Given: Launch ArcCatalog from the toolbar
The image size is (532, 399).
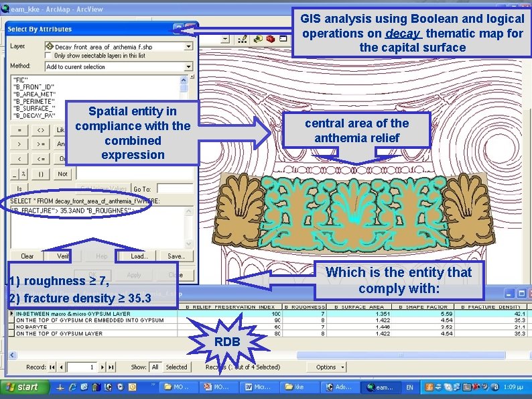Looking at the screenshot, I should pyautogui.click(x=258, y=40).
